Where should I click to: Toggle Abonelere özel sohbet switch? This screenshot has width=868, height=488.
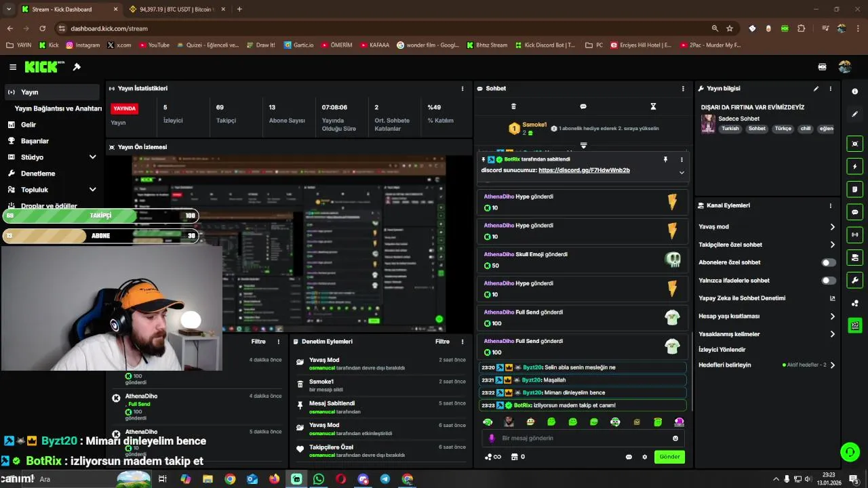tap(829, 262)
